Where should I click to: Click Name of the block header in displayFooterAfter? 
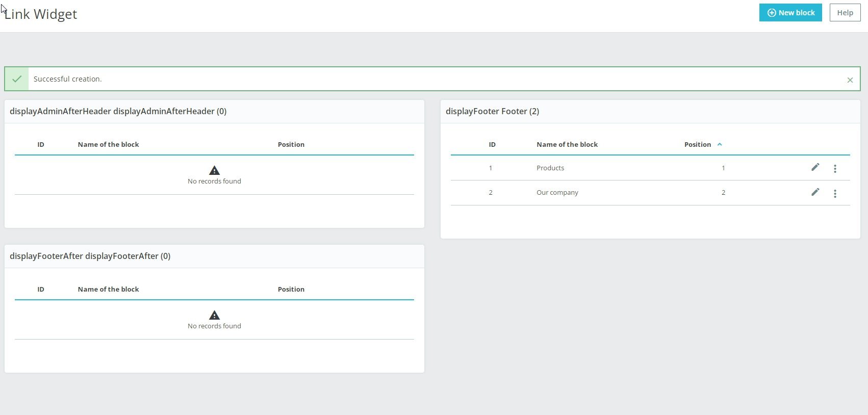pos(108,289)
